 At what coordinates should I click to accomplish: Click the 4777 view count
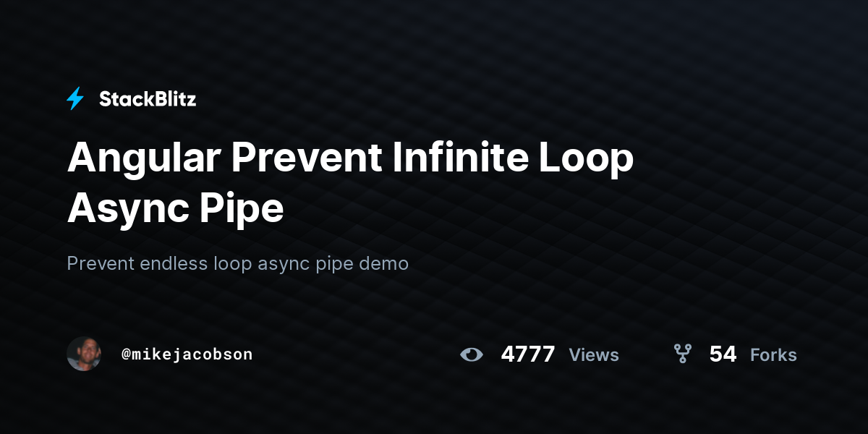pyautogui.click(x=528, y=354)
